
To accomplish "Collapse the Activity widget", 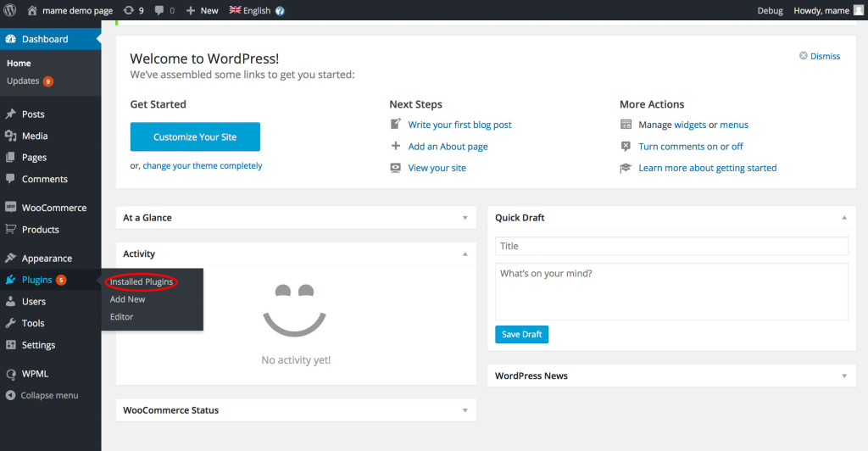I will point(465,254).
